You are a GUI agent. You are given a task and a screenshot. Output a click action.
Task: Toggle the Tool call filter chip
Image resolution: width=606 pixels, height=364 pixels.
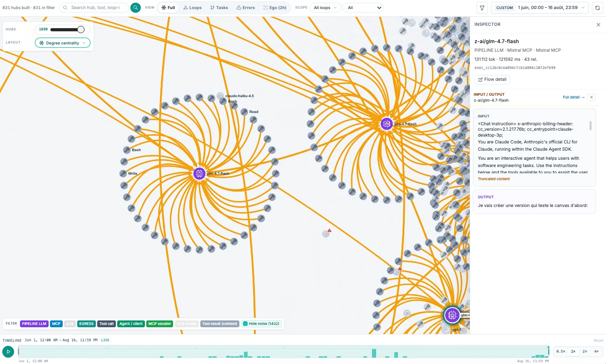[x=107, y=324]
